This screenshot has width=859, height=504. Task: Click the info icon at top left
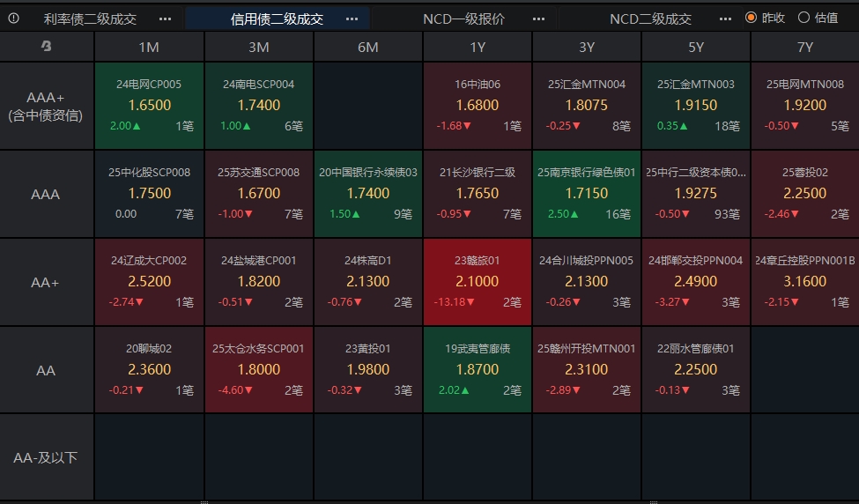[14, 19]
